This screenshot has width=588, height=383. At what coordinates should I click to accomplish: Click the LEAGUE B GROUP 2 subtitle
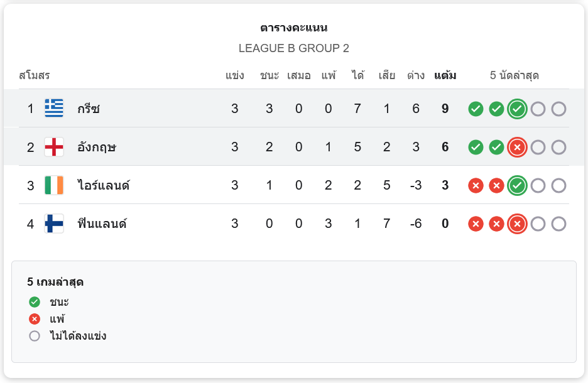pyautogui.click(x=293, y=48)
